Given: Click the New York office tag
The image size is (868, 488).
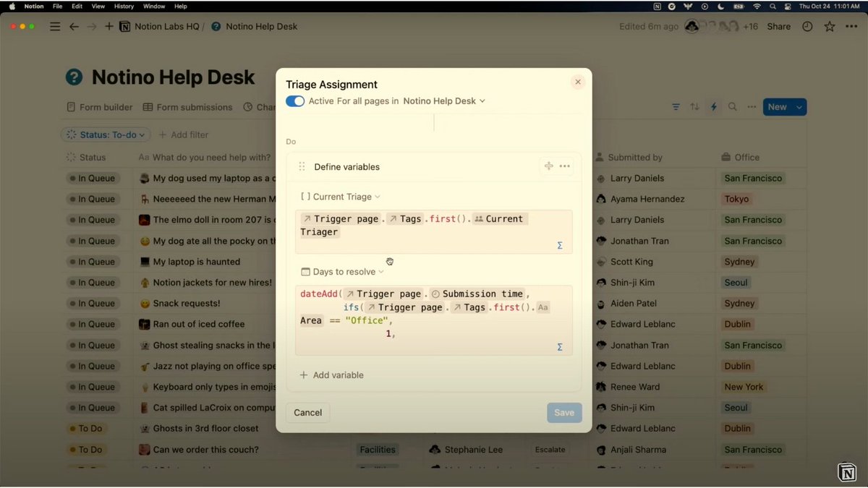Looking at the screenshot, I should 744,387.
